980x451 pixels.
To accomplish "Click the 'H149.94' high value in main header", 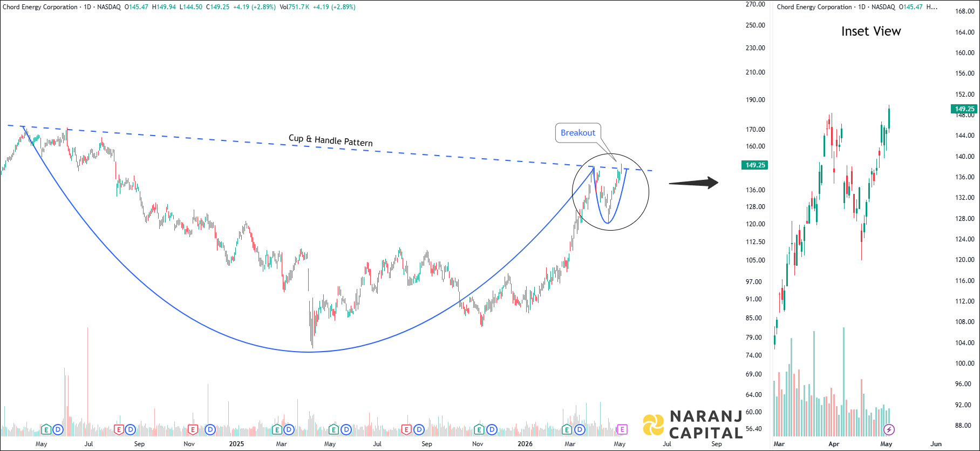I will (164, 7).
